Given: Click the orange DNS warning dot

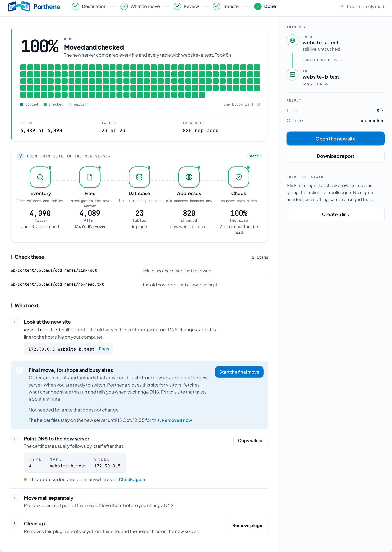Looking at the screenshot, I should tap(25, 479).
